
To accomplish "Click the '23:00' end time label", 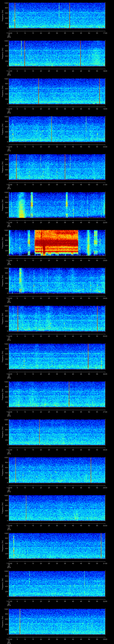I will 105,261.
